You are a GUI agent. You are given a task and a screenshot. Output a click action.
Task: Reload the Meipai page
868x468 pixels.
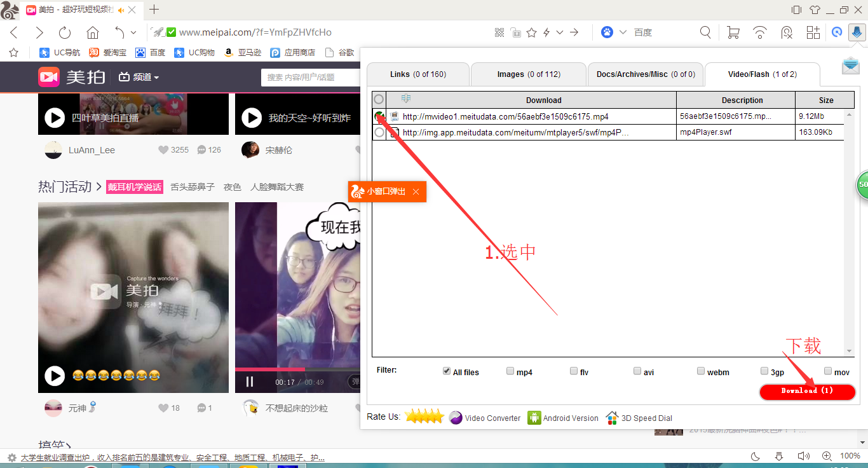65,32
